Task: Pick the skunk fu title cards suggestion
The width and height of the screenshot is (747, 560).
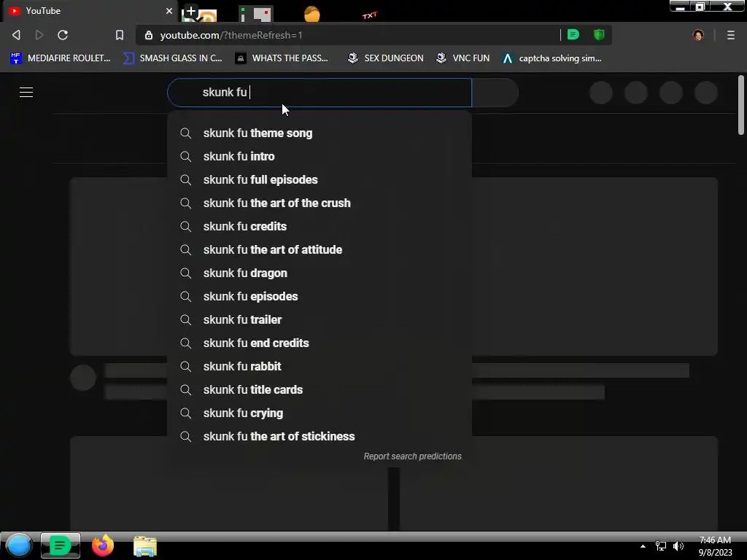Action: coord(320,390)
